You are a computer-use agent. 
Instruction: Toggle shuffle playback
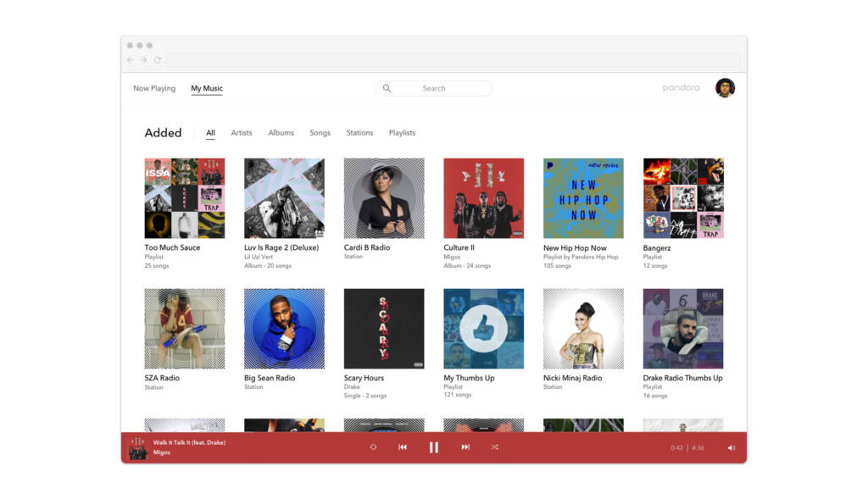tap(495, 447)
